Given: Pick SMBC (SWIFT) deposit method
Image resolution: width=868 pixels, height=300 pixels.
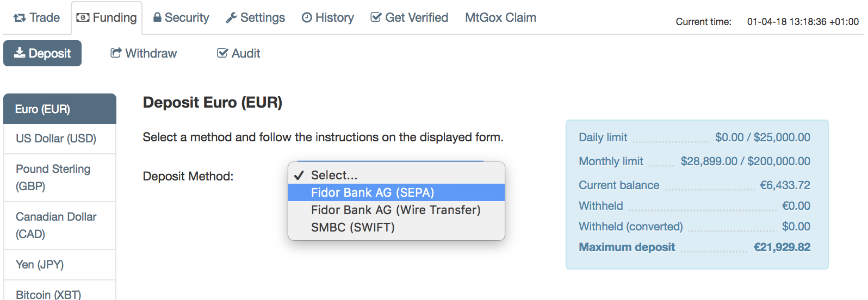Looking at the screenshot, I should point(352,227).
